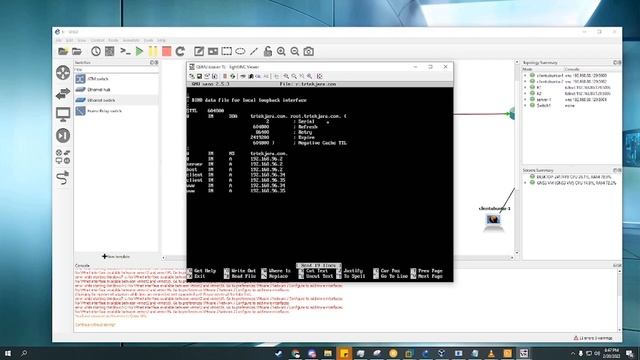Screen dimensions: 640x360
Task: Open console to all devices icon
Action: coord(125,51)
